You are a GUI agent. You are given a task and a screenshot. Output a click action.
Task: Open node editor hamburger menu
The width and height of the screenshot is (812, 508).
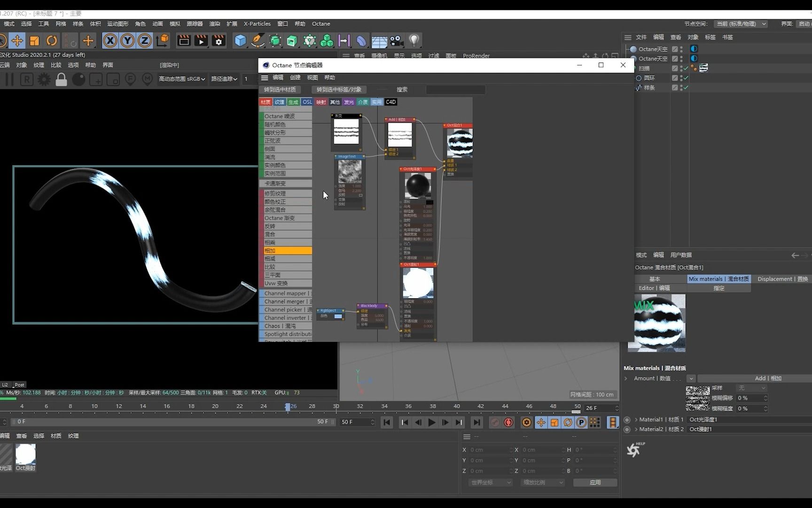265,78
